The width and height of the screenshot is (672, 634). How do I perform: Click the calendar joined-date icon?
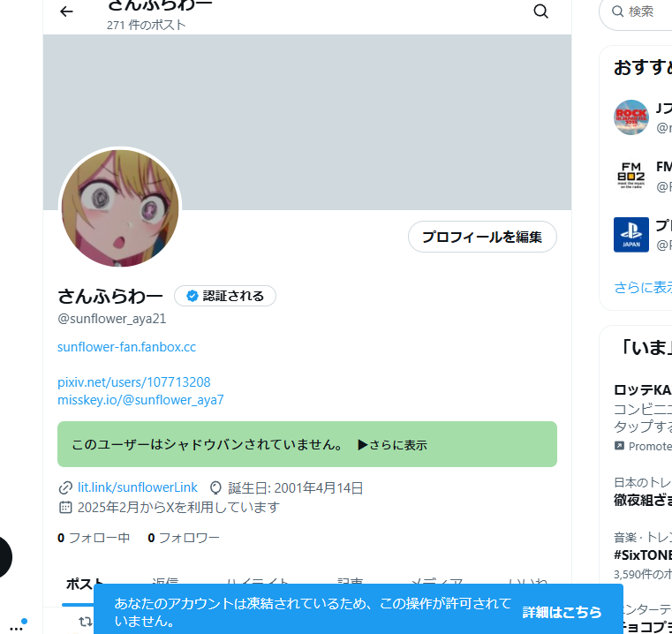(x=65, y=507)
